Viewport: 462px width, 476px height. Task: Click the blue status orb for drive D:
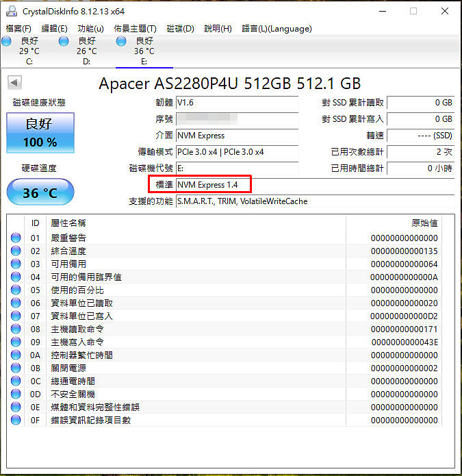(64, 41)
